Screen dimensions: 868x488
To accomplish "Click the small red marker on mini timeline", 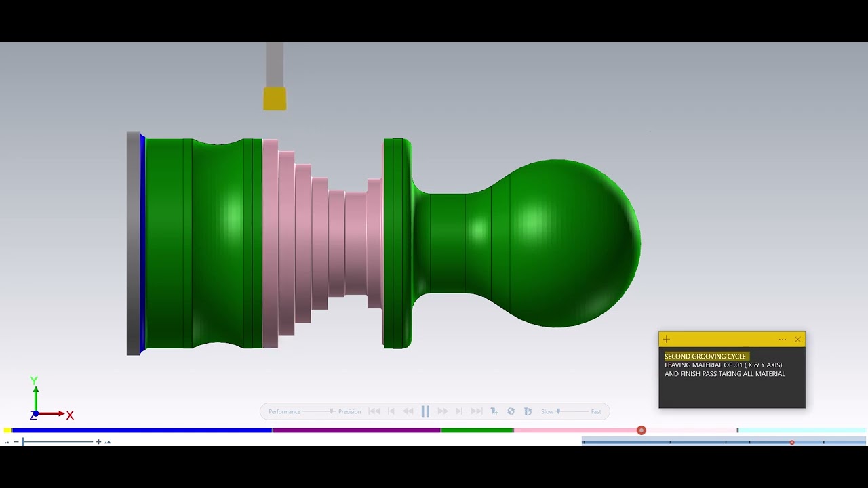I will [791, 443].
